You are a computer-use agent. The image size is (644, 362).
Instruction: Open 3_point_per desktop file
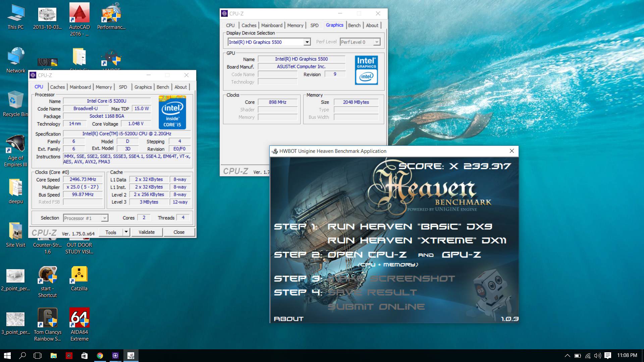(15, 323)
